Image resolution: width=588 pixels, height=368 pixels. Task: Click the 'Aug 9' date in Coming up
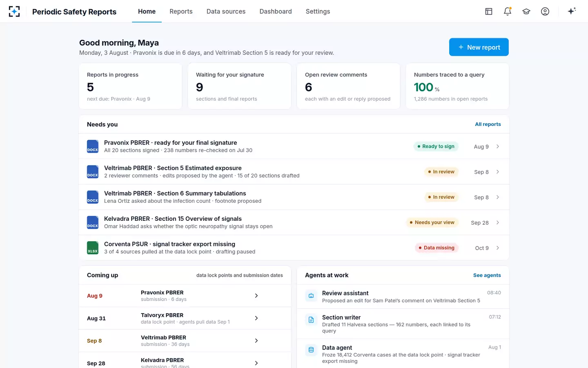click(95, 296)
